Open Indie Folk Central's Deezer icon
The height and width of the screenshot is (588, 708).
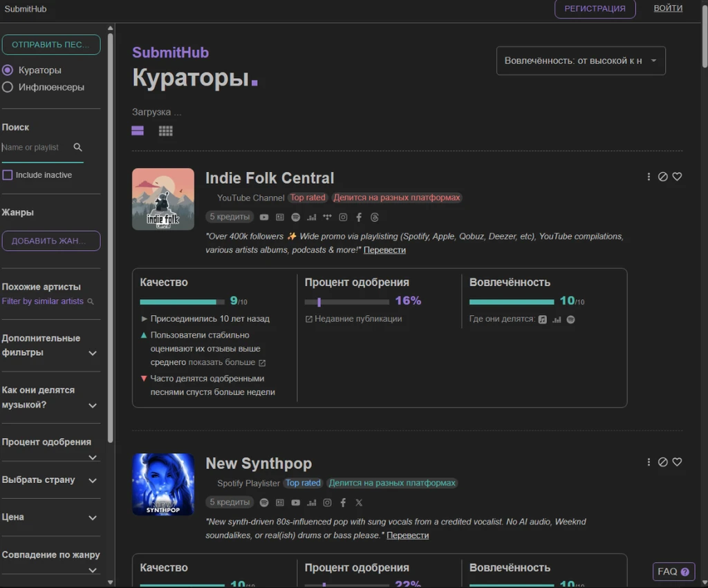click(312, 217)
